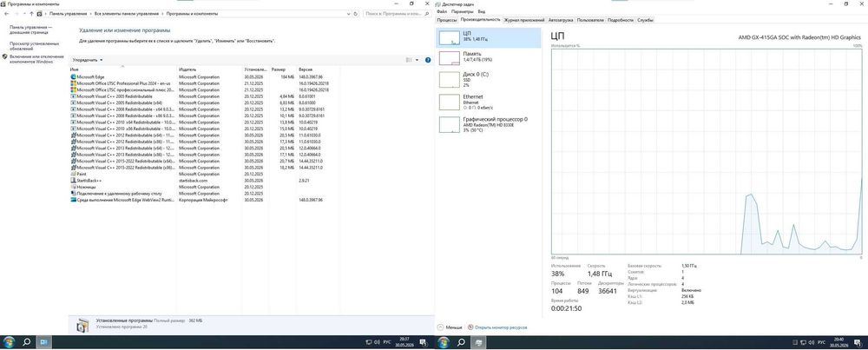Viewport: 868px width, 350px height.
Task: Click the Edge WebView2 Runtime entry icon
Action: click(74, 200)
